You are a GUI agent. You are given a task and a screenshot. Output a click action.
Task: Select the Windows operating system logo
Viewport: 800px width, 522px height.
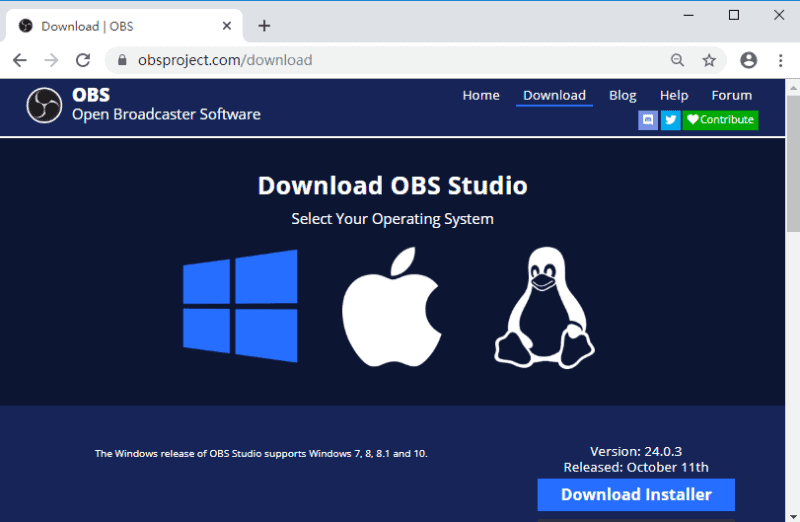(240, 305)
